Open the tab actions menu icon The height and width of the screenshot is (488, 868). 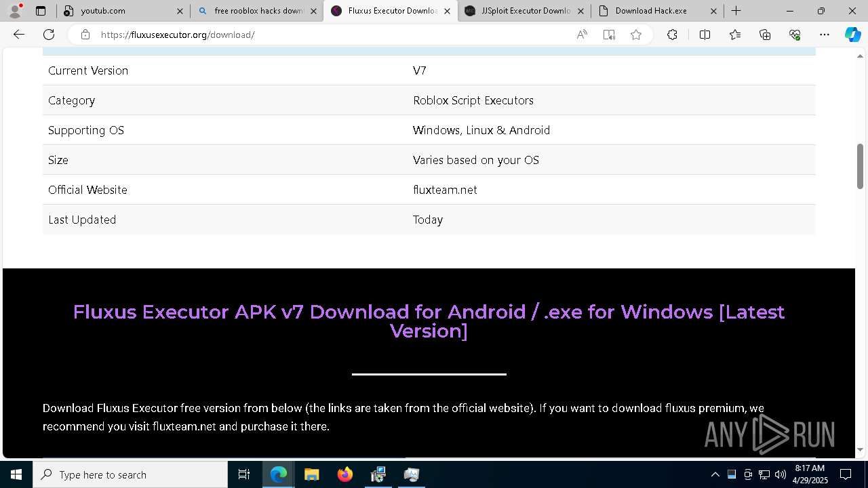[x=41, y=11]
